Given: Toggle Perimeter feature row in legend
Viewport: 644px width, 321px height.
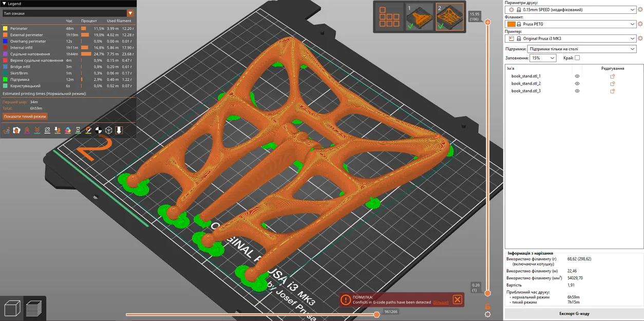Looking at the screenshot, I should point(68,29).
